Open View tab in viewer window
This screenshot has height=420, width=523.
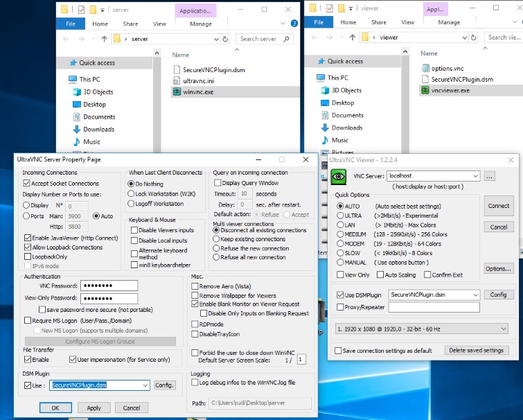(407, 22)
